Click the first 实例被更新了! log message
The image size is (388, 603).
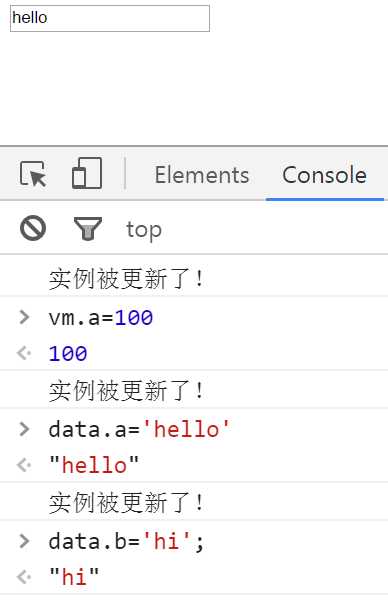[126, 279]
